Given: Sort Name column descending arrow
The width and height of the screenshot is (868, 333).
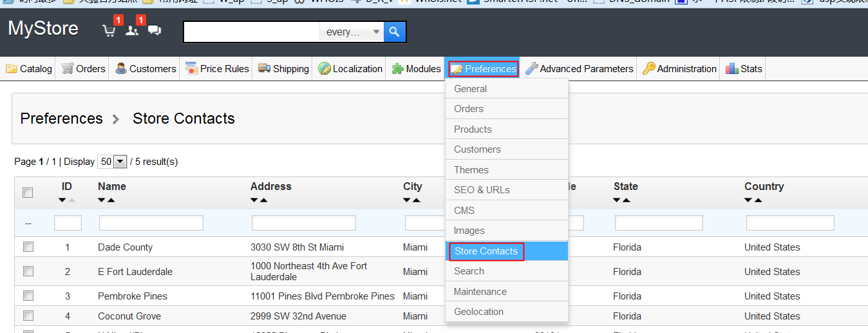Looking at the screenshot, I should 102,200.
